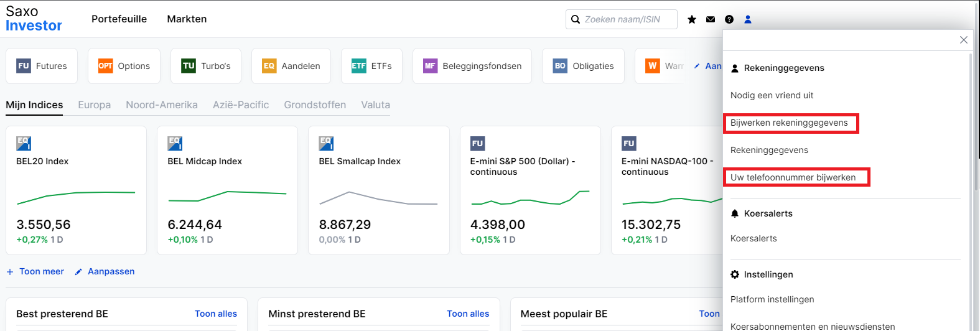Click Bijwerken rekeninggegevens
This screenshot has height=331, width=980.
(789, 123)
